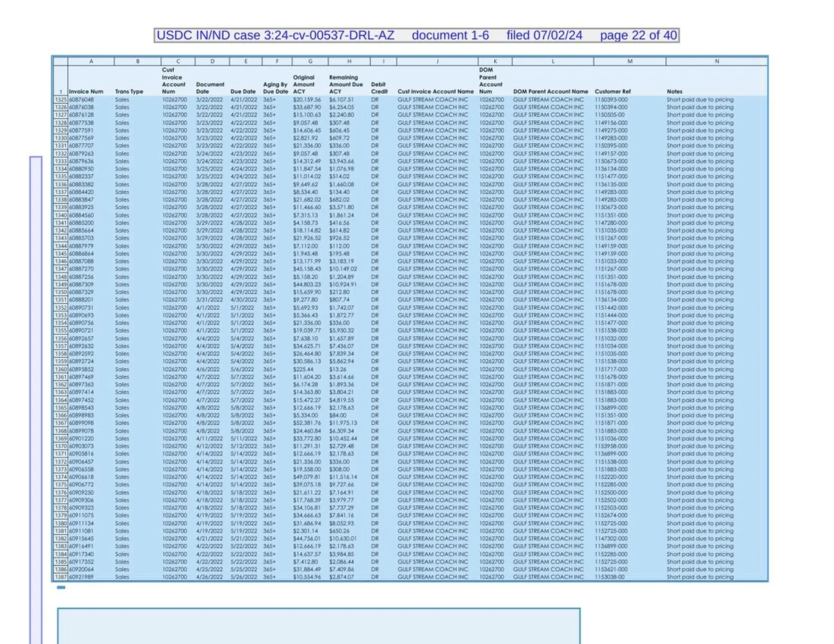Click the 'Trans Type' column heading
Viewport: 834px width, 644px height.
pyautogui.click(x=129, y=92)
